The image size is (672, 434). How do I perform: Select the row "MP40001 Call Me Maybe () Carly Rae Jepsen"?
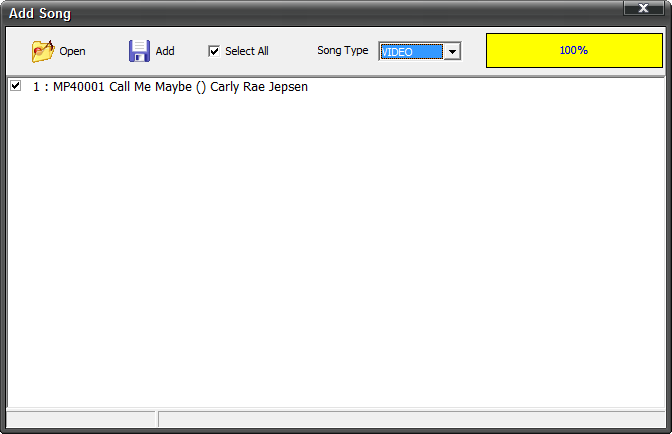coord(336,87)
